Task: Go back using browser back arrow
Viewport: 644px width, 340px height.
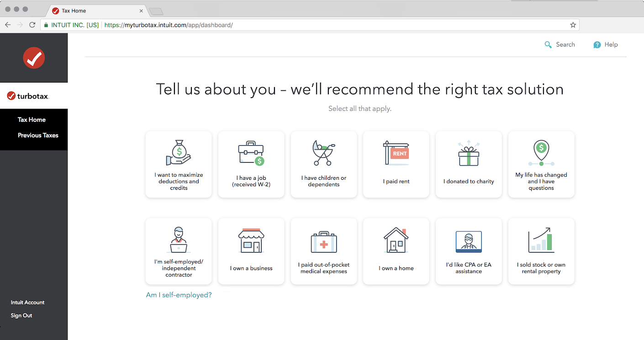Action: (8, 25)
